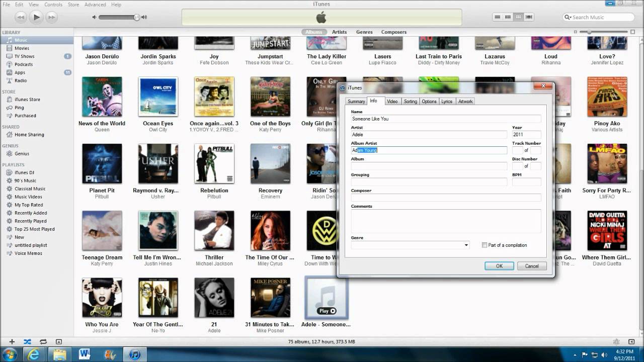Switch to grid view icon
The width and height of the screenshot is (644, 362).
[x=518, y=17]
